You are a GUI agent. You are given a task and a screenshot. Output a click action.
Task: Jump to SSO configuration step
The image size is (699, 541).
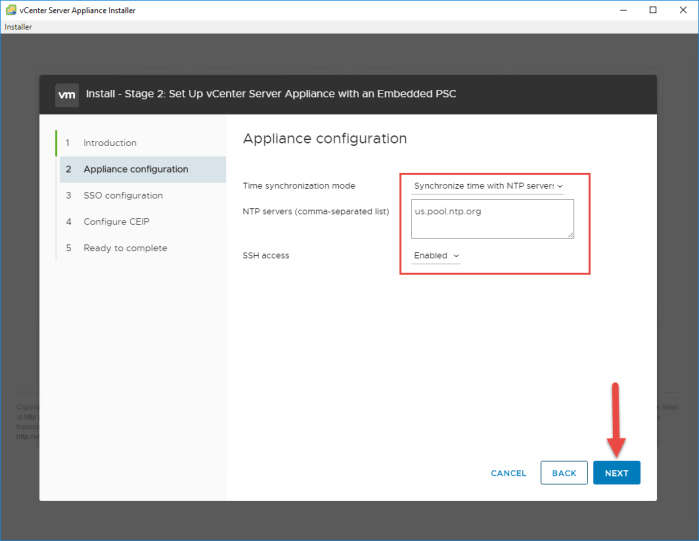122,195
